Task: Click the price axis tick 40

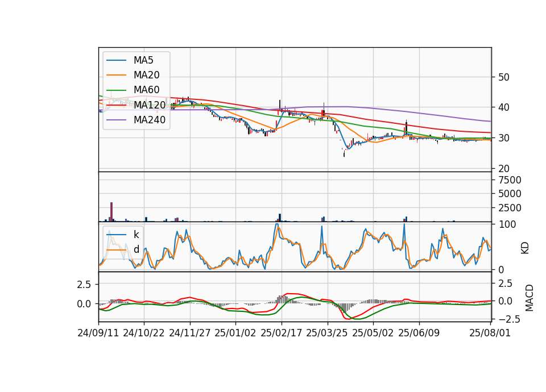Action: coord(503,107)
